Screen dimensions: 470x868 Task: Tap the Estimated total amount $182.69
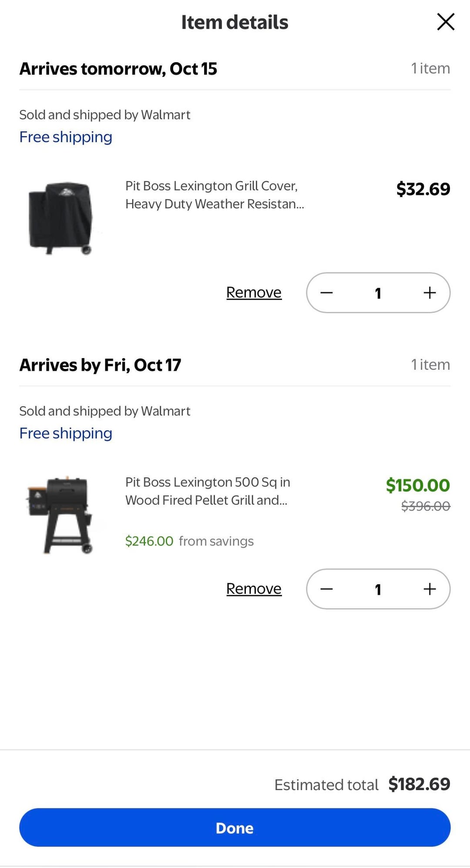(x=419, y=784)
